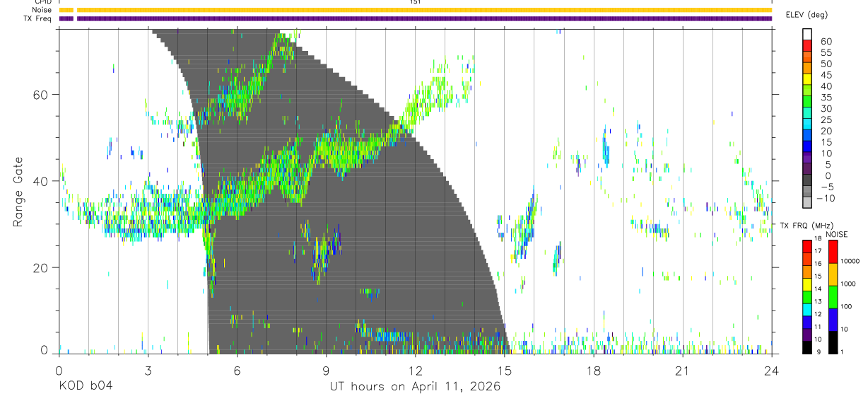Select the "35" label on ELEV colorbar
The width and height of the screenshot is (868, 401).
point(826,98)
